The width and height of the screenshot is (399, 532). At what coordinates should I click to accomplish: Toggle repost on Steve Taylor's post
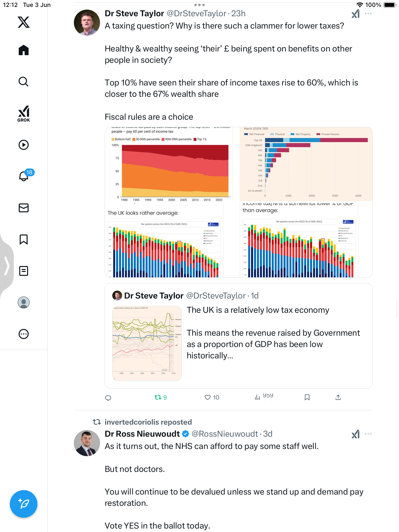pyautogui.click(x=161, y=397)
